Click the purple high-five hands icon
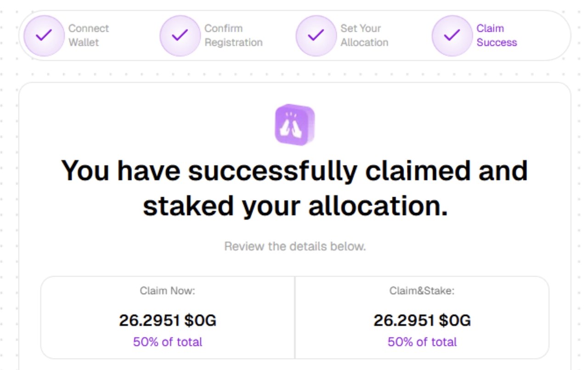Image resolution: width=588 pixels, height=370 pixels. 294,125
